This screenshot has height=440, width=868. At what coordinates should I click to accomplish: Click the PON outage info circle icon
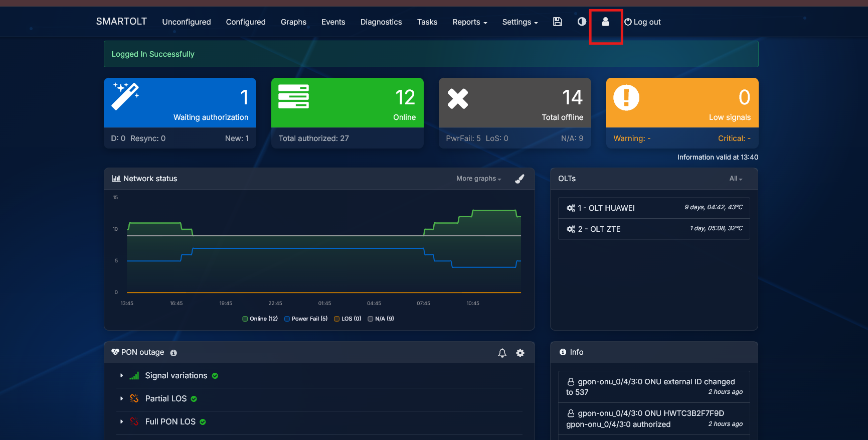tap(173, 353)
